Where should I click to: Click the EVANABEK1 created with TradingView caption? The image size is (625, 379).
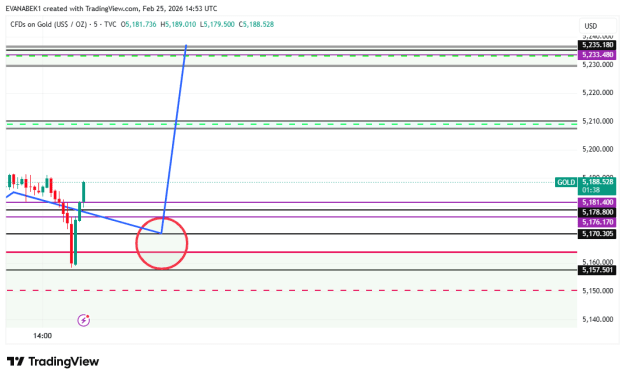pos(112,8)
